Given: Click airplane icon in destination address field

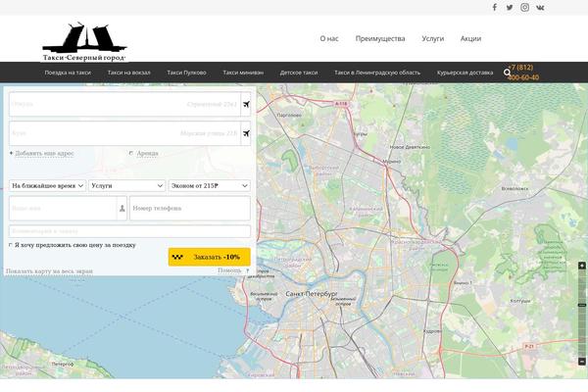Looking at the screenshot, I should [x=246, y=133].
